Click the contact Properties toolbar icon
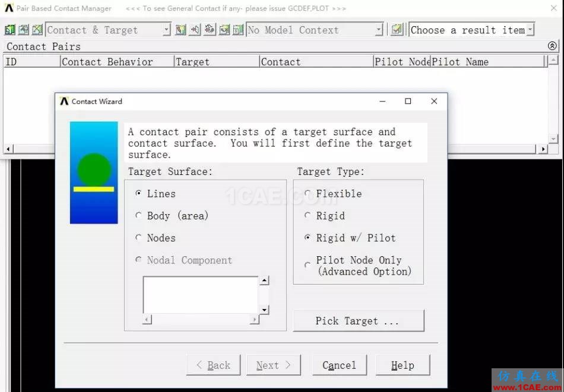564x392 pixels. 23,30
